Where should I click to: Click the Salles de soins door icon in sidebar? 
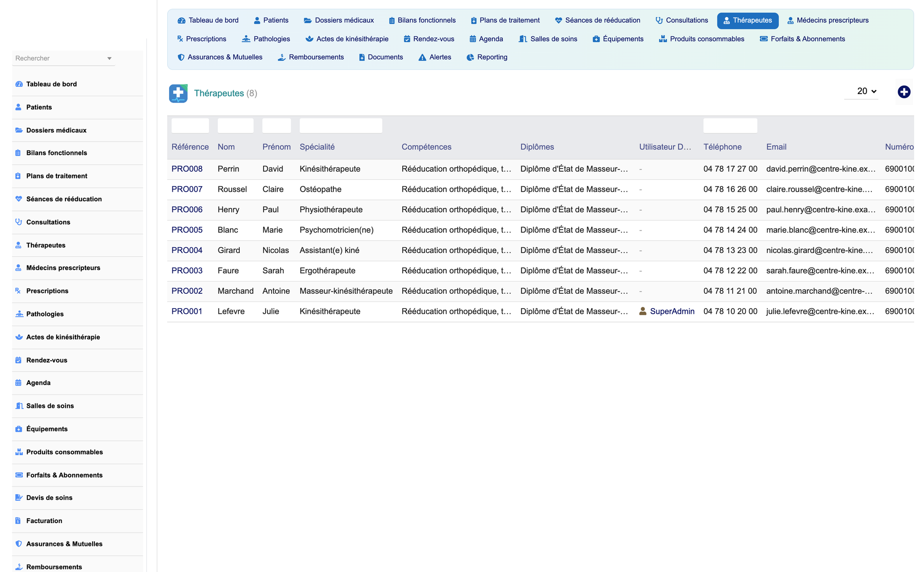[19, 406]
